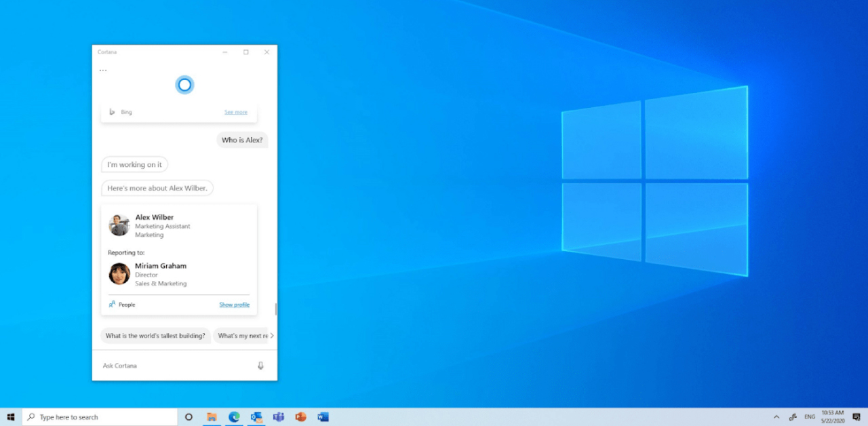Click the pen/ink tray icon
868x426 pixels.
coord(793,417)
